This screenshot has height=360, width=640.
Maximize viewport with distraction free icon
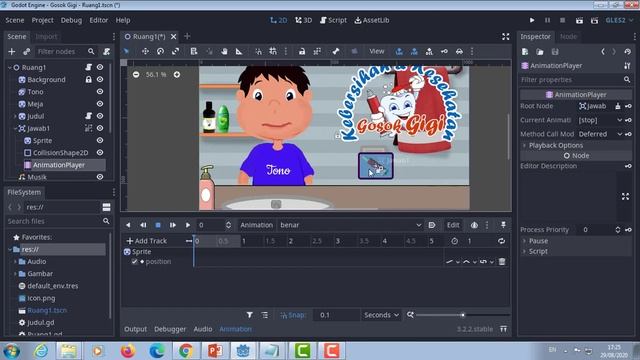(505, 37)
